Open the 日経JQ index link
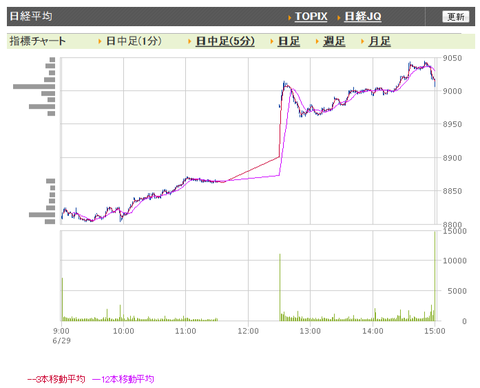 click(x=363, y=16)
